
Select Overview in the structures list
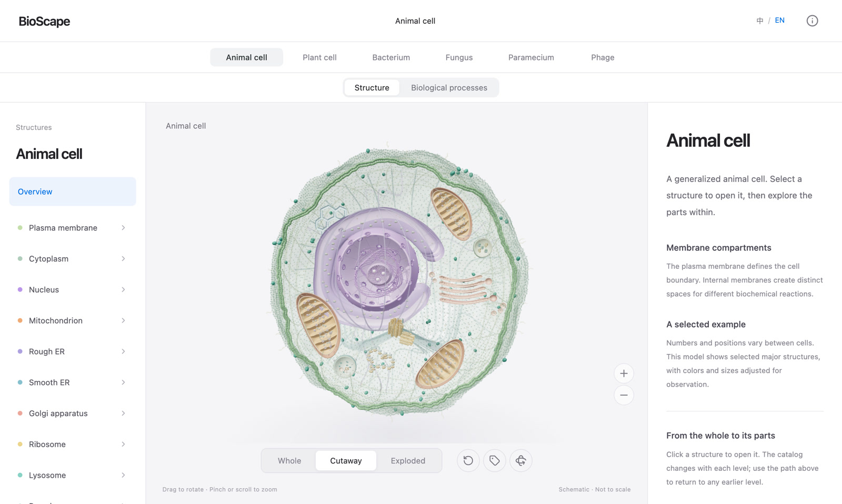click(x=73, y=191)
